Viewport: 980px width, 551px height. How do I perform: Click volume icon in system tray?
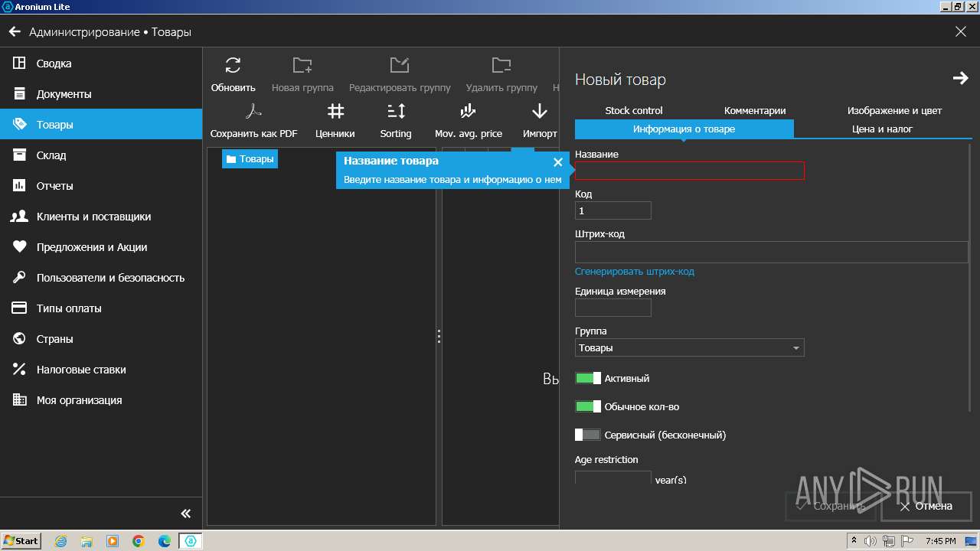point(871,541)
